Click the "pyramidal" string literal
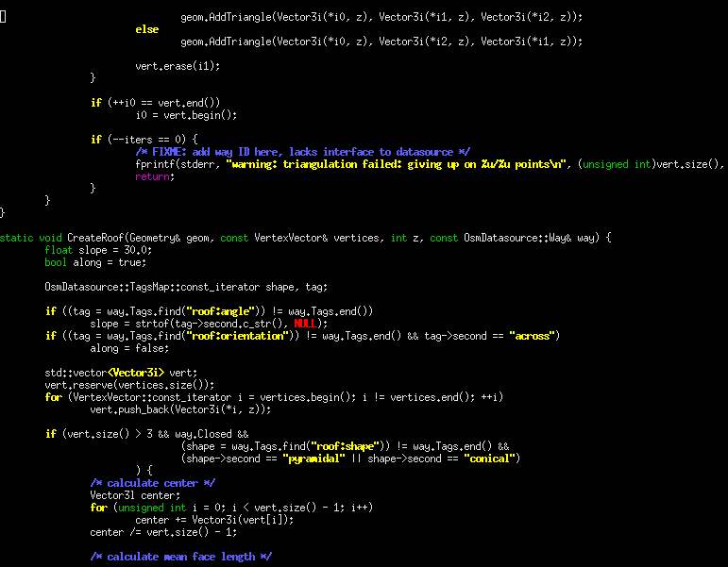The width and height of the screenshot is (728, 567). click(308, 459)
